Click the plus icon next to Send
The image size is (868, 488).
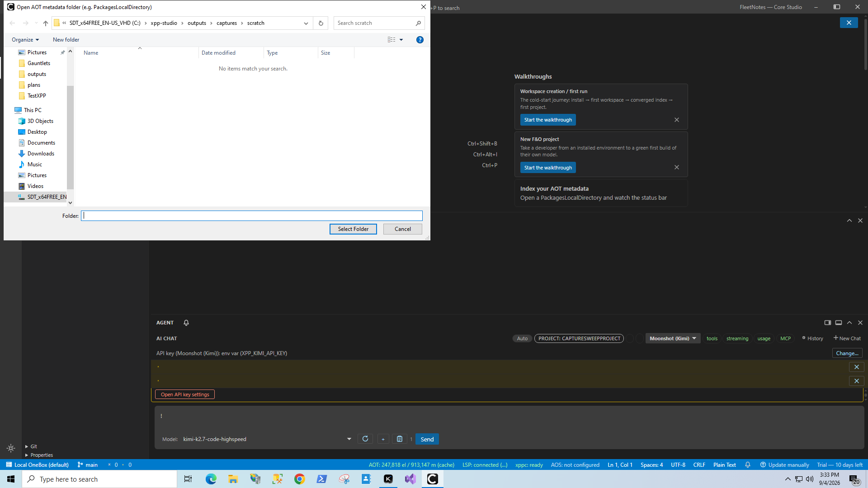[383, 439]
